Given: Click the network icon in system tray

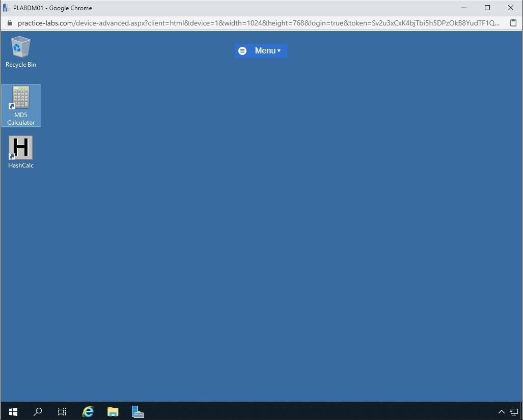Looking at the screenshot, I should (513, 412).
